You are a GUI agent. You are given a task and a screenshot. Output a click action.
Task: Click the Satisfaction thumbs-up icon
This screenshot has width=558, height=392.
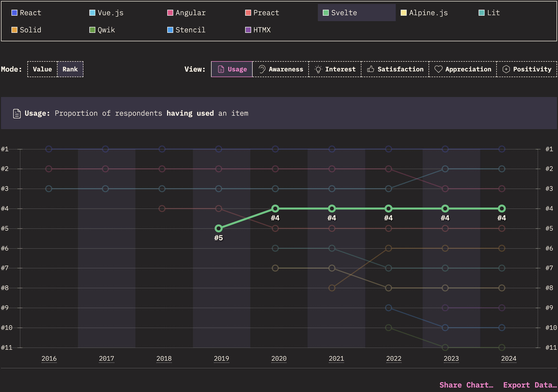click(x=371, y=69)
